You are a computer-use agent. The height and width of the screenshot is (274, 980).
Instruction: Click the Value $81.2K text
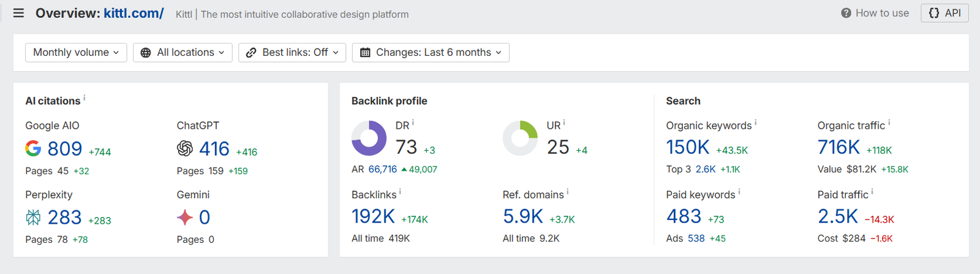[x=847, y=169]
